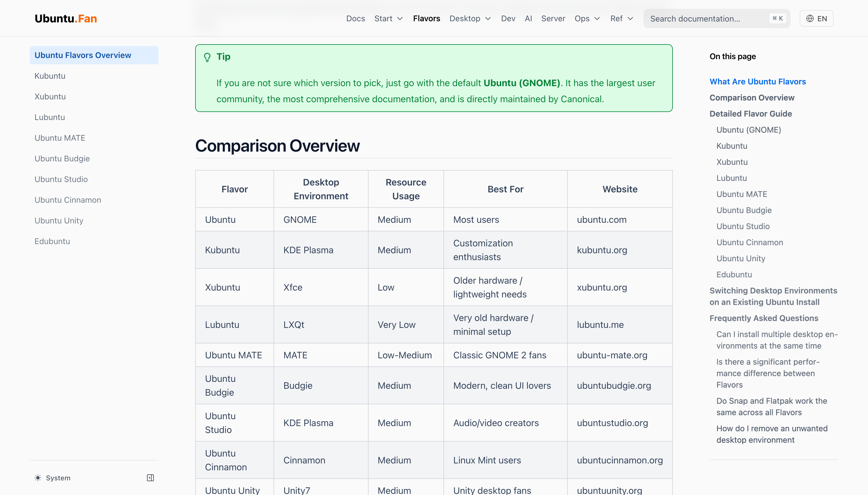Screen dimensions: 868x495
Task: Click the Comparison Overview heading
Action: [277, 146]
